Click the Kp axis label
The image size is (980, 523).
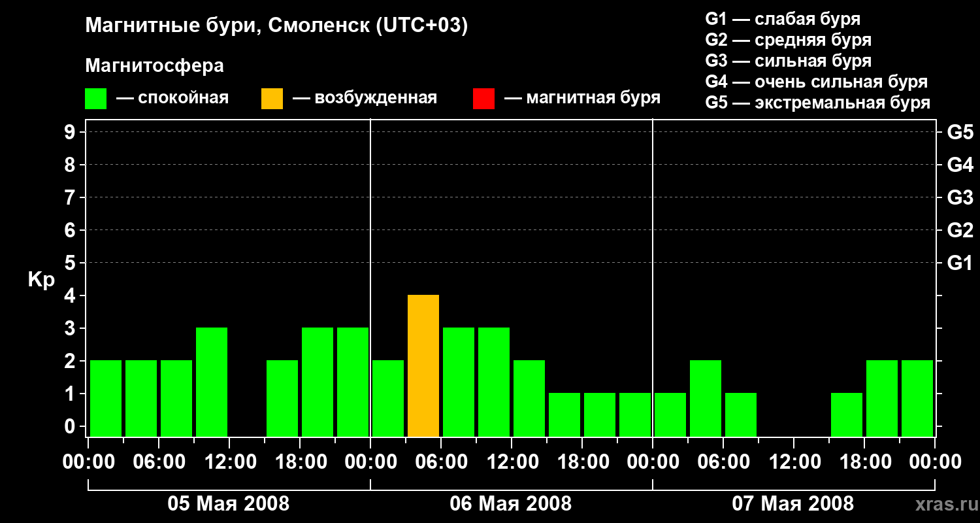[x=41, y=280]
